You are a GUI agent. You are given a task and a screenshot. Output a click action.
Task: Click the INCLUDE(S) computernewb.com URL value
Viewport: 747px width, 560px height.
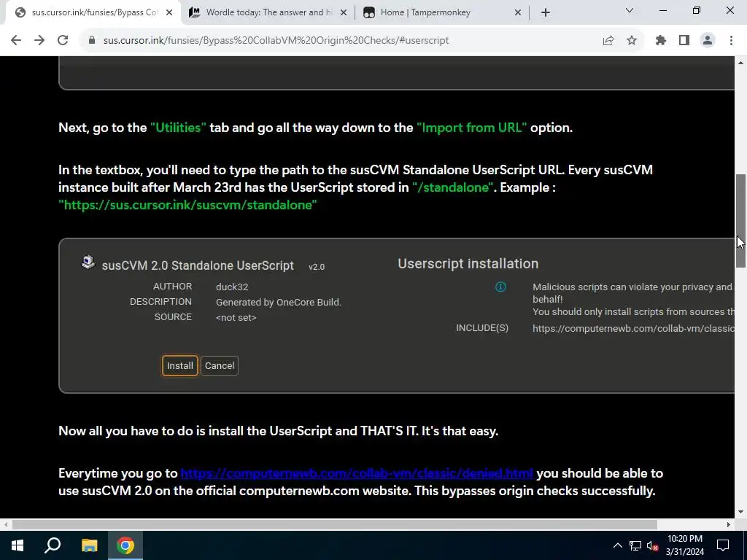(633, 328)
